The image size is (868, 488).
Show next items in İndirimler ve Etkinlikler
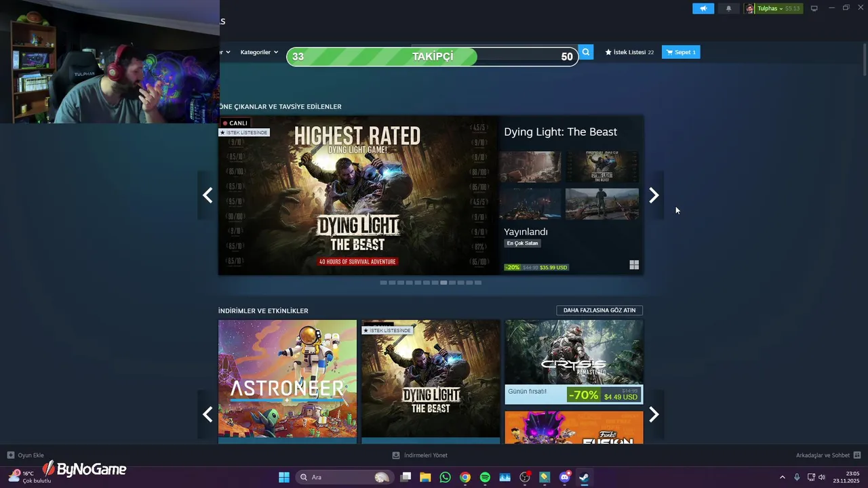(654, 414)
